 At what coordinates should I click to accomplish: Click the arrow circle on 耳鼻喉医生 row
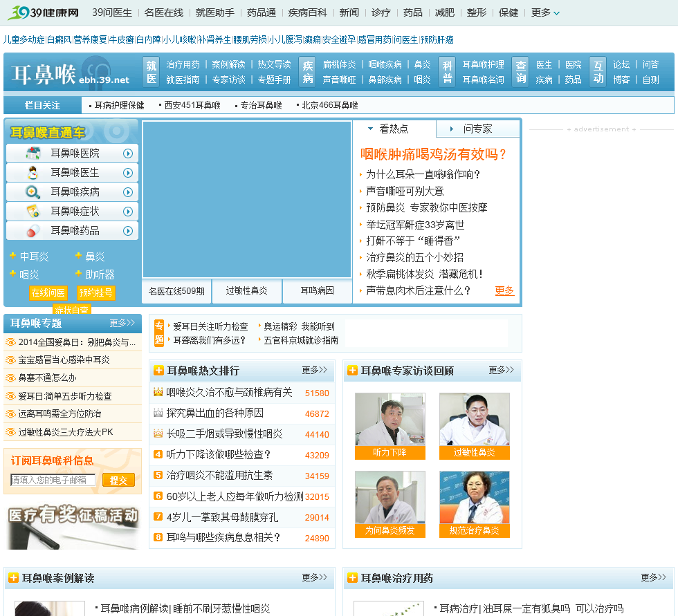128,173
